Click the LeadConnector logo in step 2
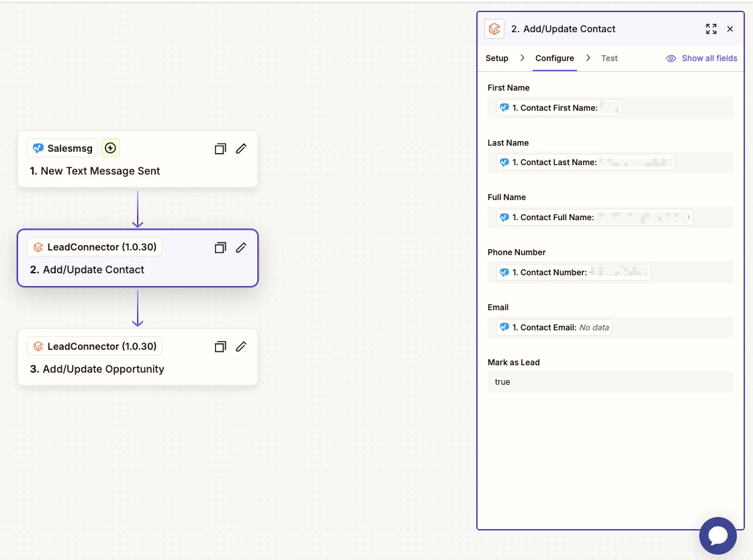Screen dimensions: 753x560 click(38, 247)
